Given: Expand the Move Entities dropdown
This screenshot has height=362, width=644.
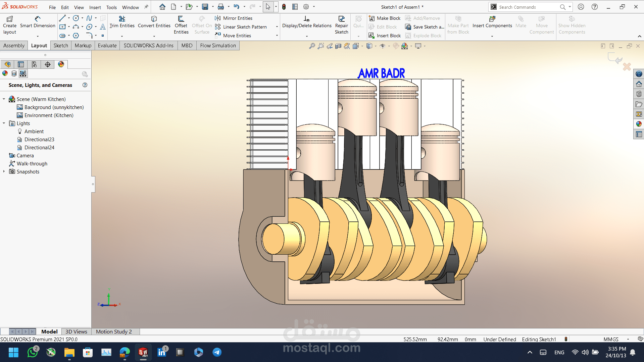Looking at the screenshot, I should point(277,36).
